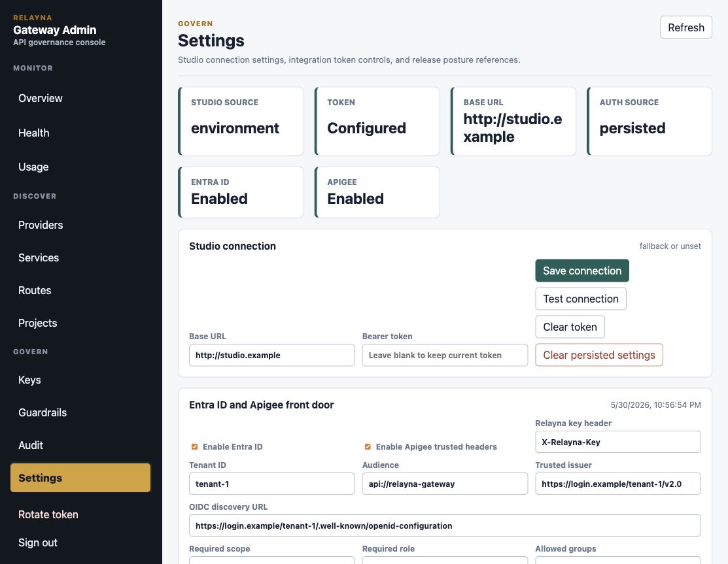Click Clear persisted settings
This screenshot has width=728, height=564.
coord(599,355)
